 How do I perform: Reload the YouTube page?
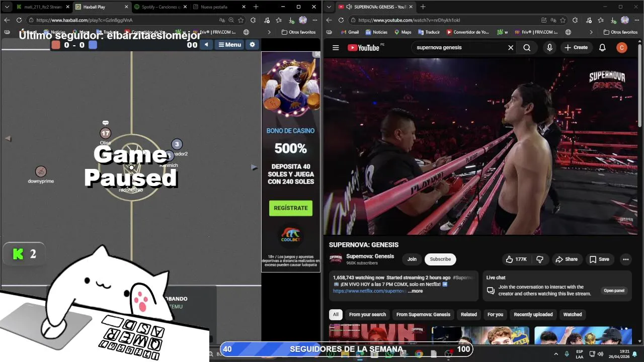[341, 20]
